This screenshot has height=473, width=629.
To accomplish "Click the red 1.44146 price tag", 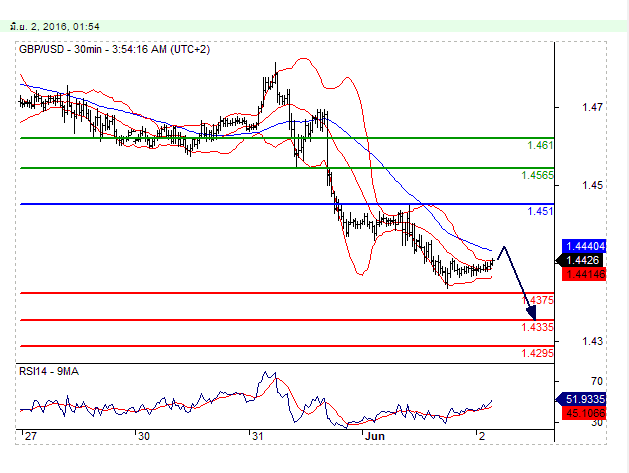I will tap(584, 274).
